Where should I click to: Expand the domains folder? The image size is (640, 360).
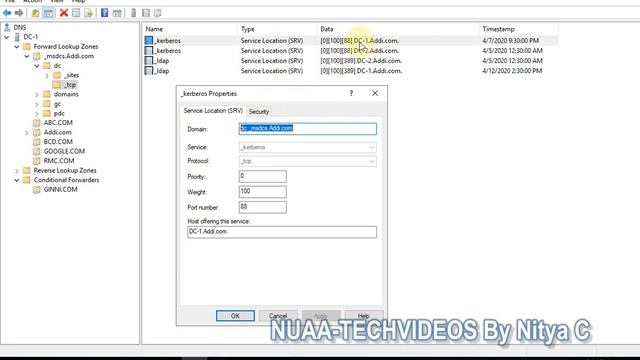point(37,94)
